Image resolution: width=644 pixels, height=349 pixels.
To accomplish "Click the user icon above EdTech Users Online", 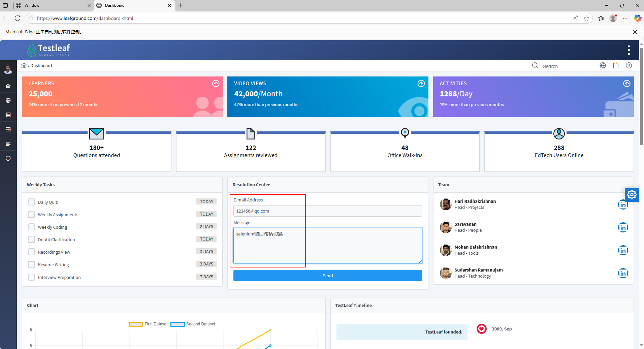I will [x=559, y=134].
